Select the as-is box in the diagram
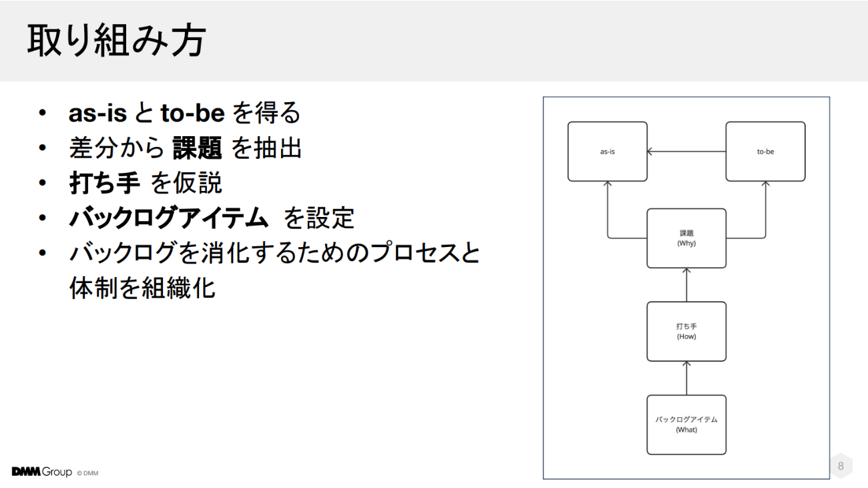 click(x=607, y=152)
